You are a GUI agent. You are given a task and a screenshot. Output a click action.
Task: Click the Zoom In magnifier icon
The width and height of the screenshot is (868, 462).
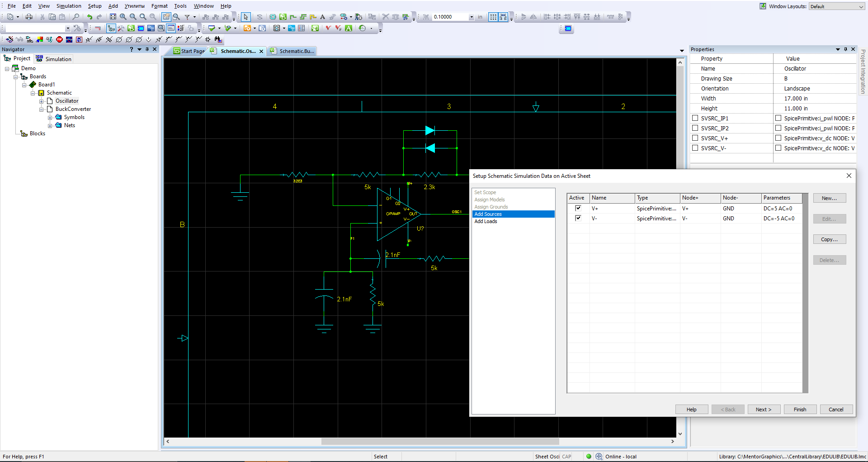(x=123, y=17)
